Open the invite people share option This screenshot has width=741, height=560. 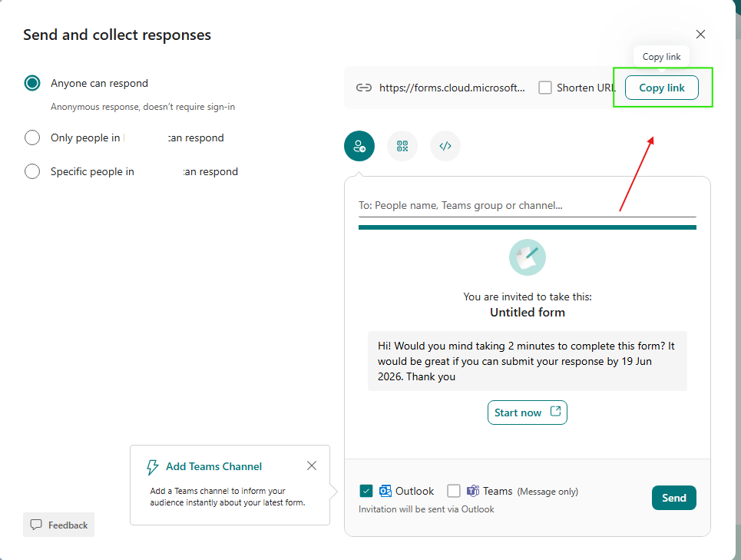[359, 146]
